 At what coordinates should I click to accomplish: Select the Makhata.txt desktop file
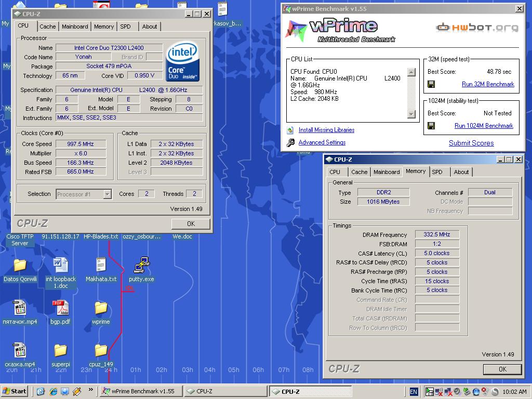(x=101, y=264)
